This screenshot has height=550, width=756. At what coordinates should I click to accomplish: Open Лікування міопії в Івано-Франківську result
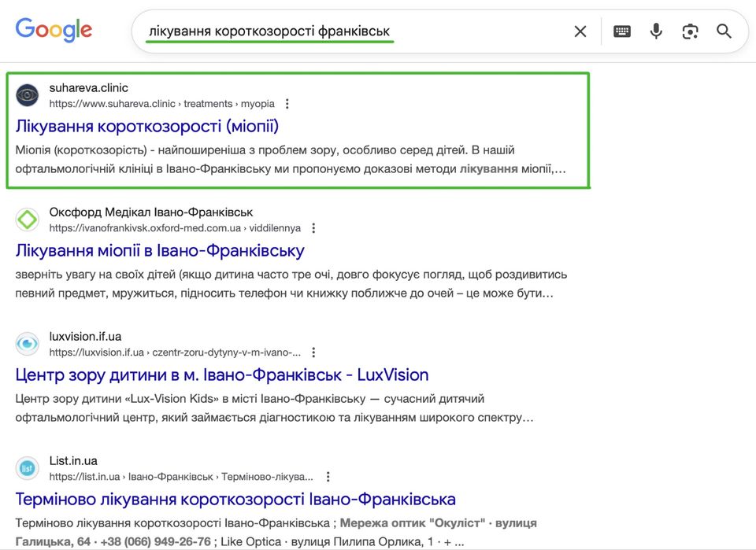click(160, 250)
